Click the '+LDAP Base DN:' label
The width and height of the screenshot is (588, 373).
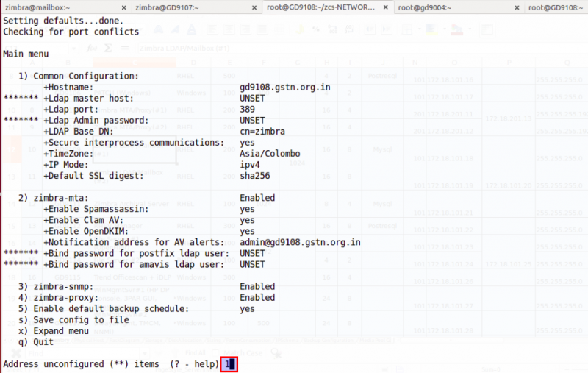tap(79, 132)
